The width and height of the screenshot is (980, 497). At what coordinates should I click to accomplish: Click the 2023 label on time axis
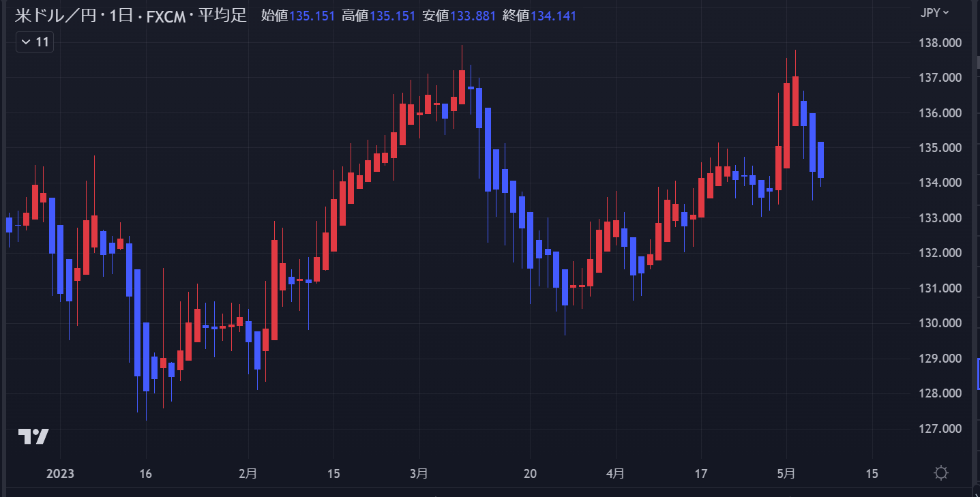click(59, 473)
